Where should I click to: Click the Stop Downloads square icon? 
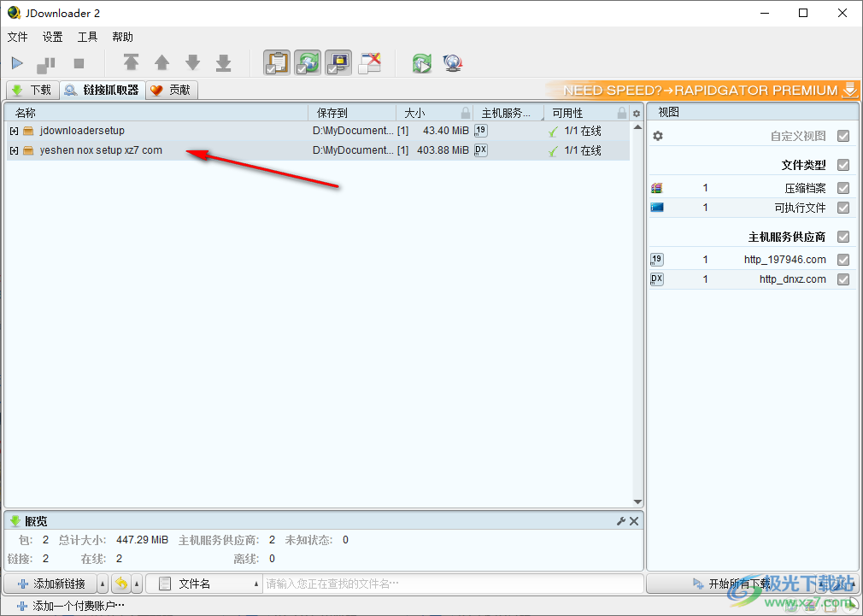79,64
